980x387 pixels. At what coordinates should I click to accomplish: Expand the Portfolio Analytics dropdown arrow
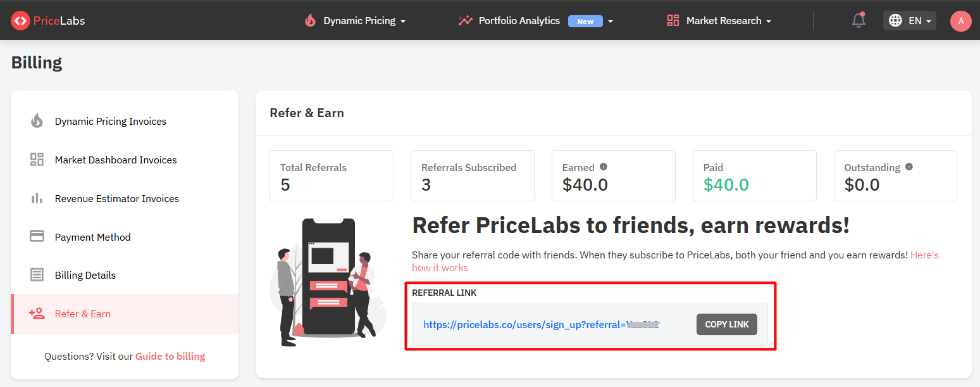click(611, 22)
